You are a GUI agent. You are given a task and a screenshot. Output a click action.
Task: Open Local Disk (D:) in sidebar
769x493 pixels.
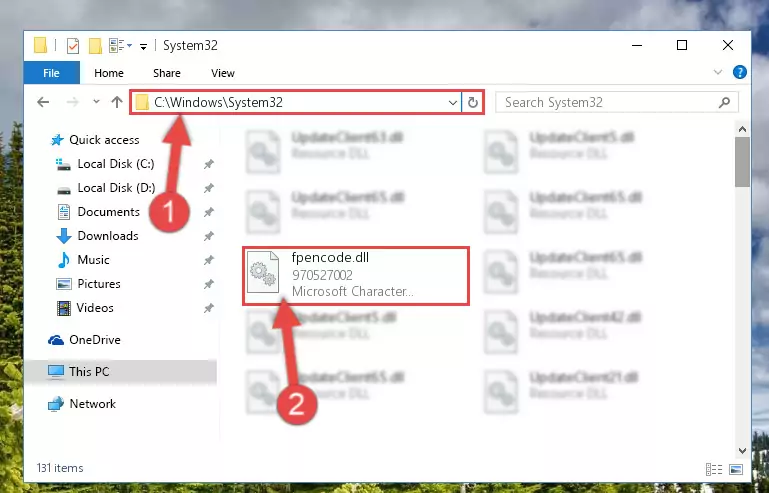[x=106, y=188]
